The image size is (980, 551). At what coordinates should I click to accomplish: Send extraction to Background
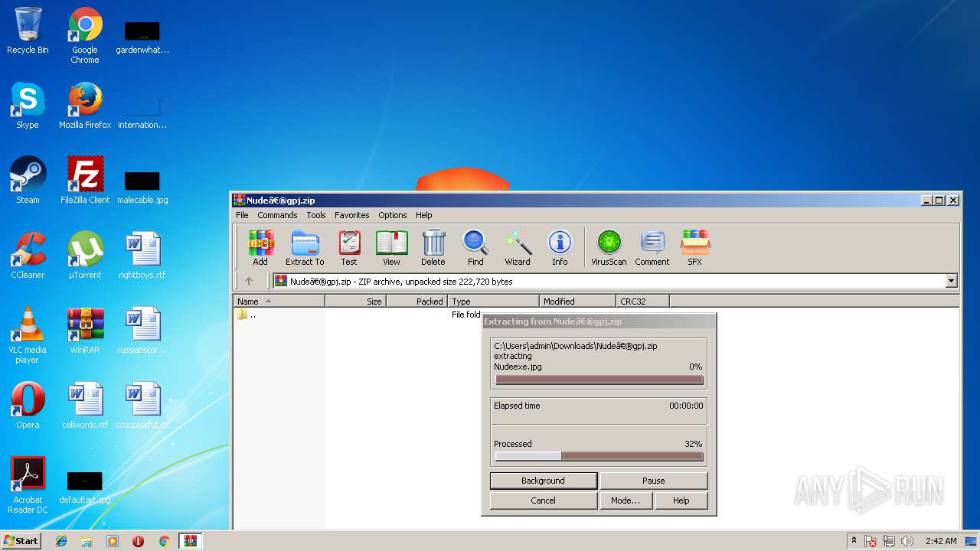543,481
